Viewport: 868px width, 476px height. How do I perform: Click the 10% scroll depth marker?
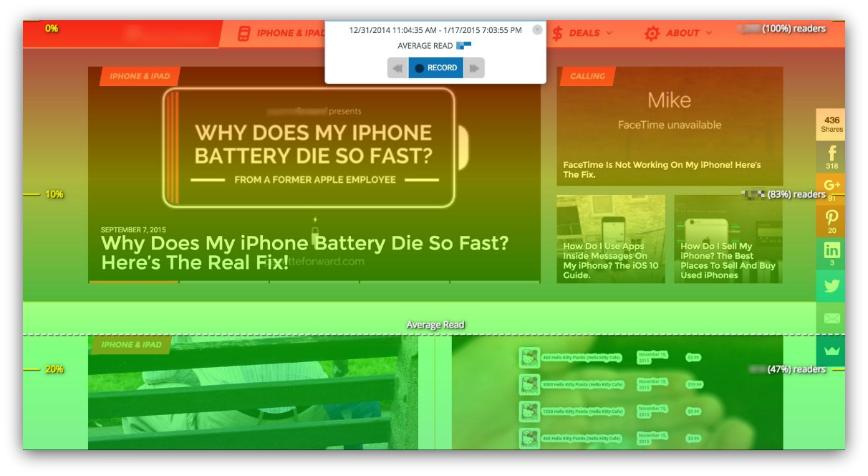tap(54, 194)
